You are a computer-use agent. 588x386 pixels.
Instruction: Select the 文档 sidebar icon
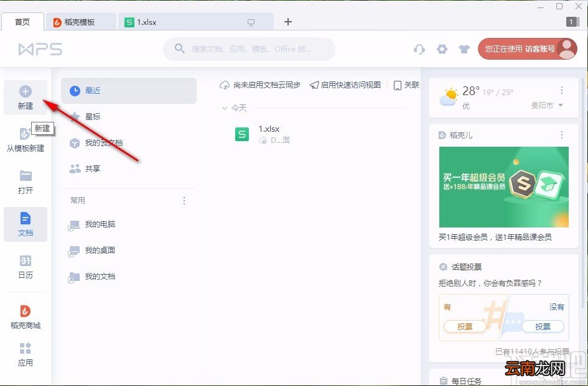click(x=26, y=218)
